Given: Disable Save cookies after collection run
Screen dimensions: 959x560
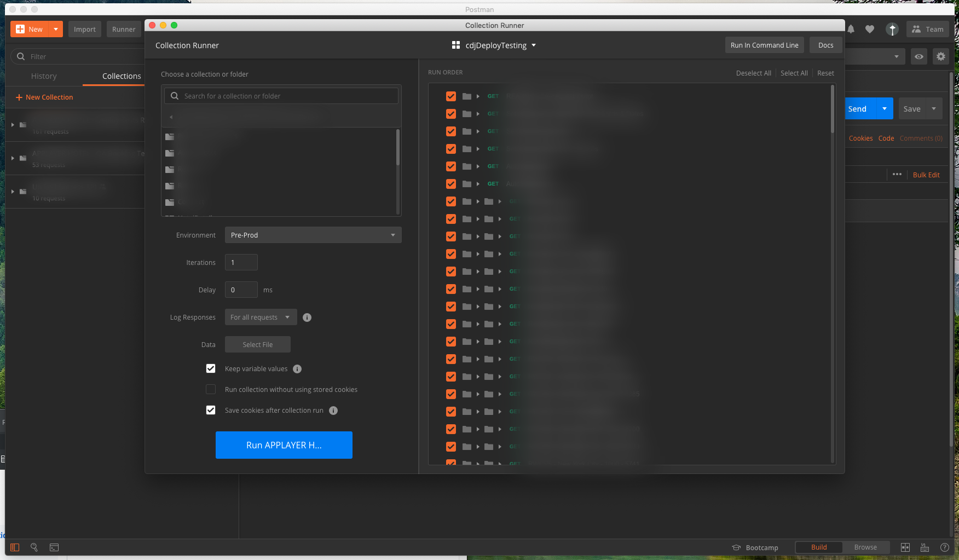Looking at the screenshot, I should point(211,410).
